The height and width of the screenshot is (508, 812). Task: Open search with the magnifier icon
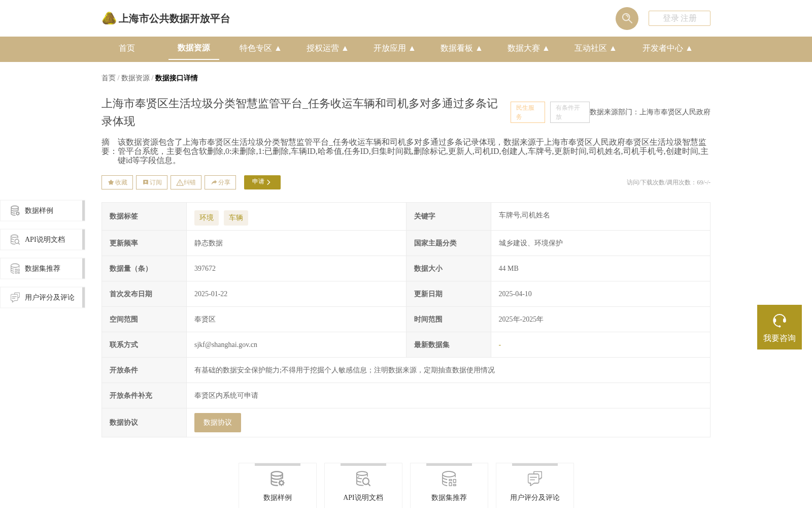(627, 18)
